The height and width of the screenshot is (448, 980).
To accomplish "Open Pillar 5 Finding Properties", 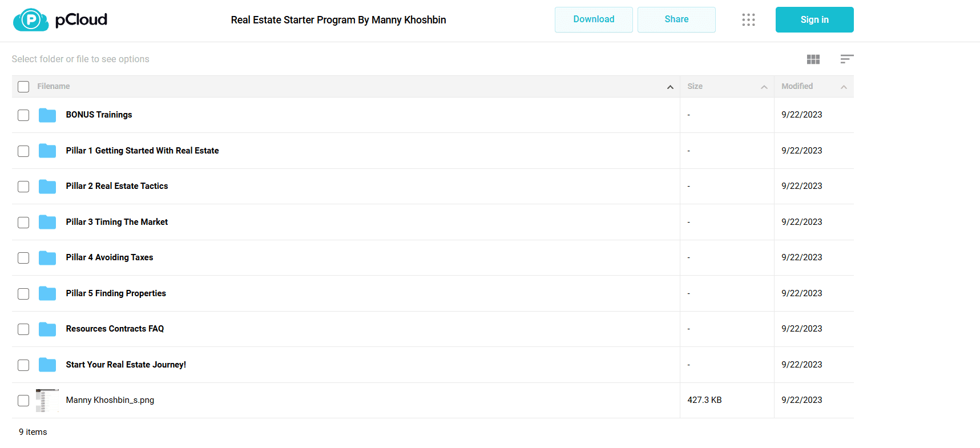I will point(116,293).
